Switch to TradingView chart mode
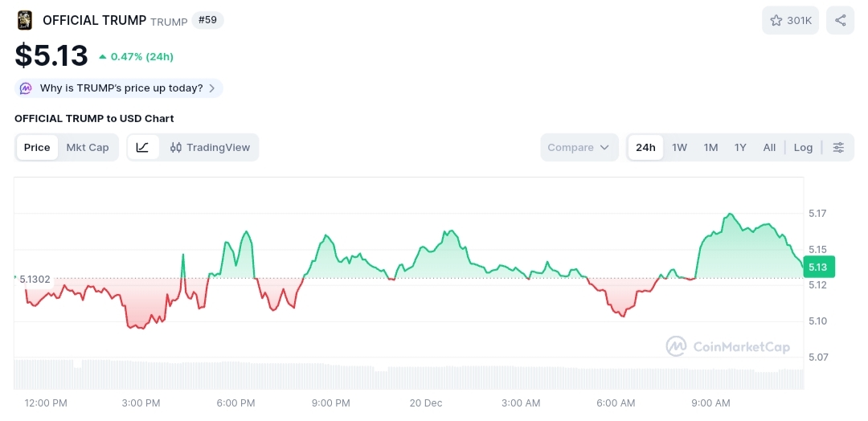868x421 pixels. [210, 147]
